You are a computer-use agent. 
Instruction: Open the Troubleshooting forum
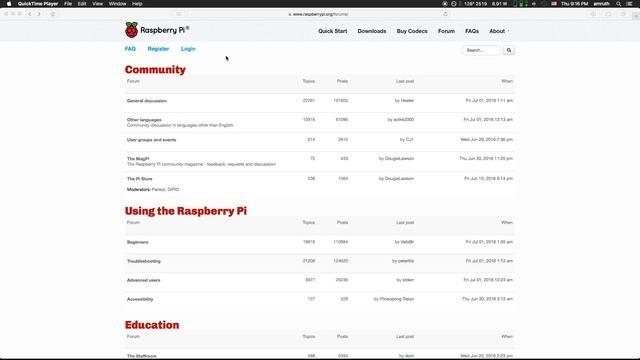click(144, 261)
